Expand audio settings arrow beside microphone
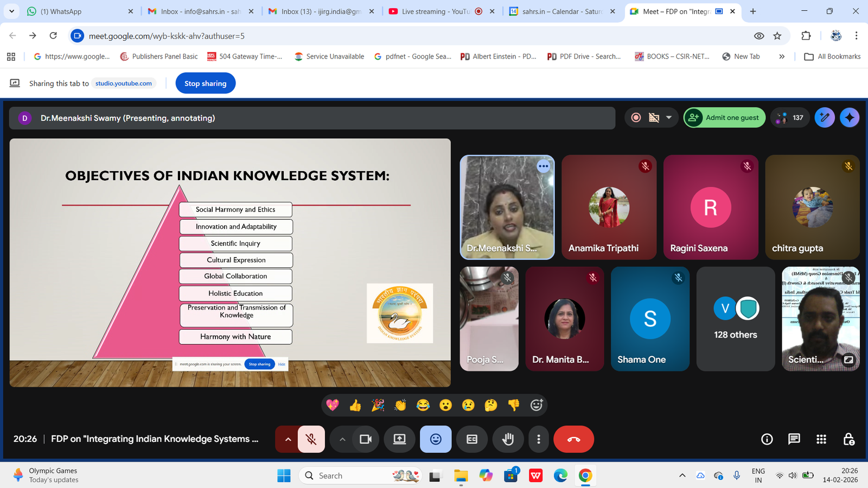Viewport: 868px width, 488px height. (x=288, y=439)
